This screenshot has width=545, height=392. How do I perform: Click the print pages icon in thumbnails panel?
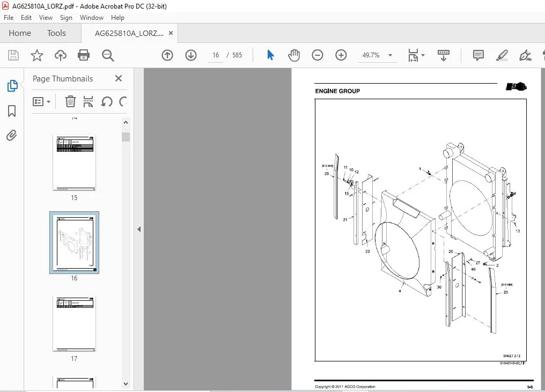(89, 101)
